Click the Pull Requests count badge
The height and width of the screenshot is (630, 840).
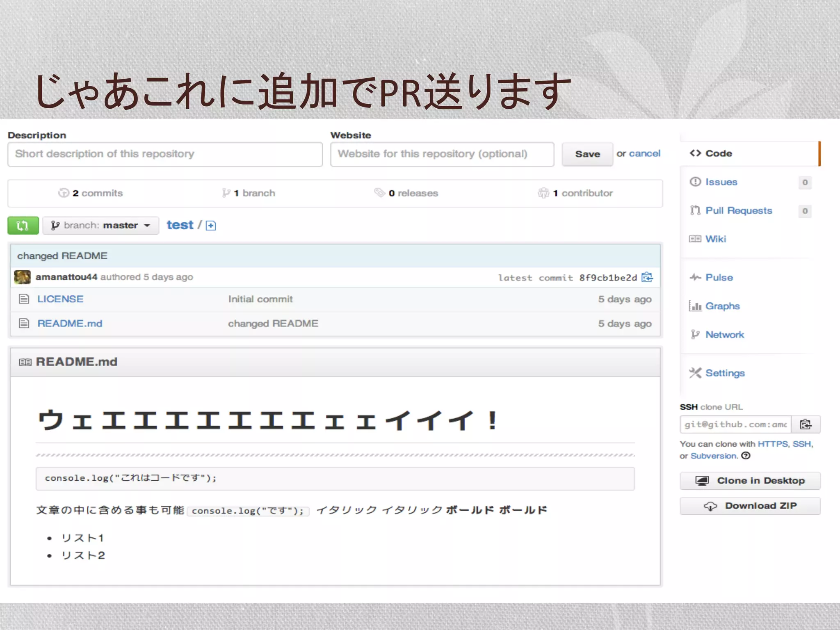click(x=805, y=211)
